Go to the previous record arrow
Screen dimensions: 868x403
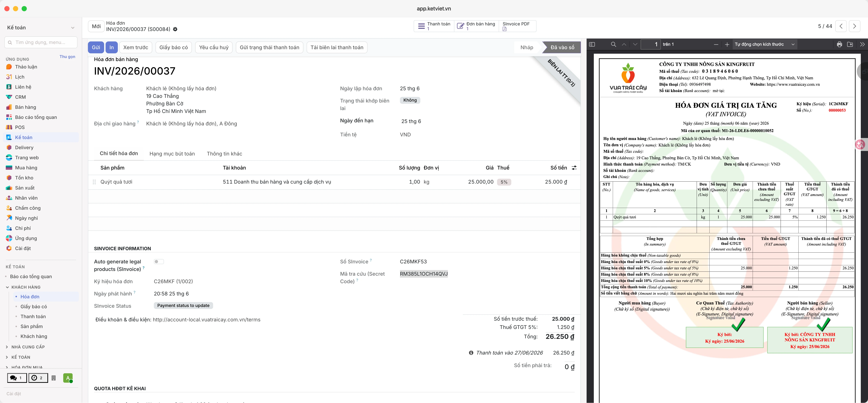pyautogui.click(x=841, y=26)
